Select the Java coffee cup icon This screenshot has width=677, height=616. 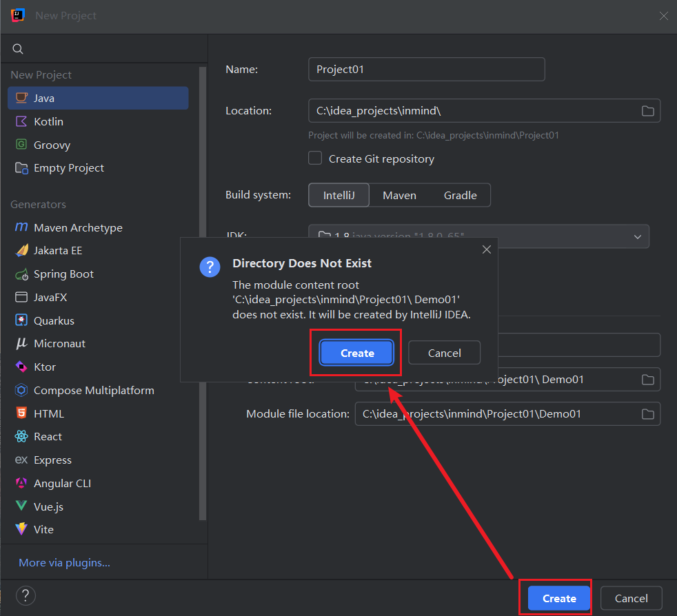pos(21,98)
